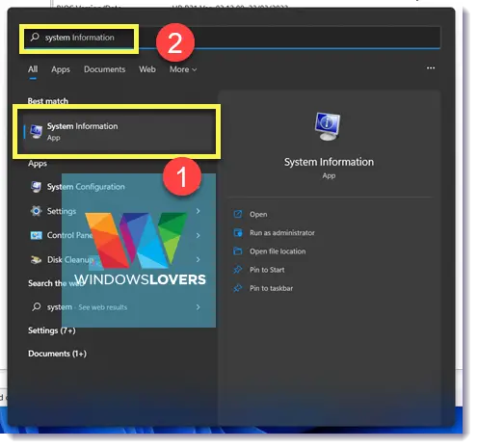Open the Settings app result
The height and width of the screenshot is (448, 477).
tap(62, 211)
